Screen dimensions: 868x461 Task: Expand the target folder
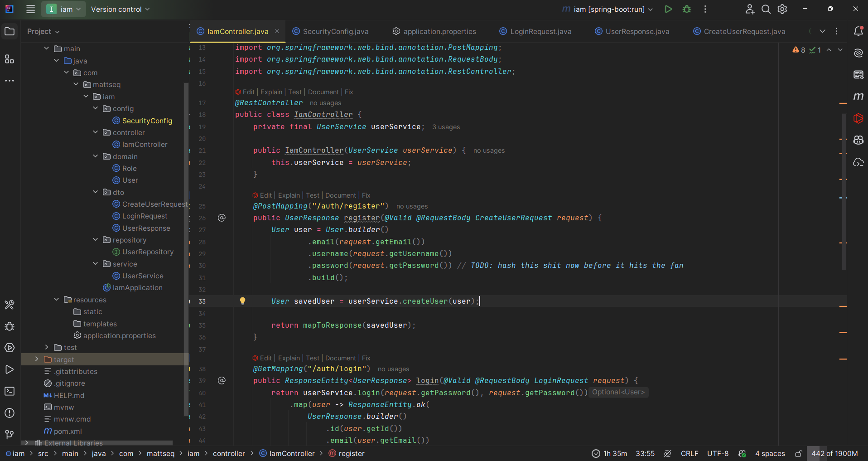(37, 359)
